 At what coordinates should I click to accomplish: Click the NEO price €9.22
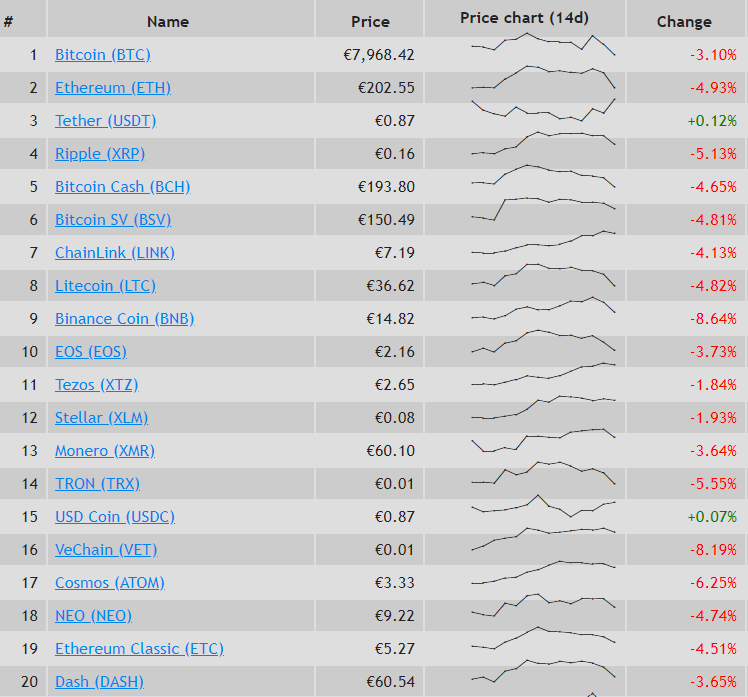(x=395, y=615)
